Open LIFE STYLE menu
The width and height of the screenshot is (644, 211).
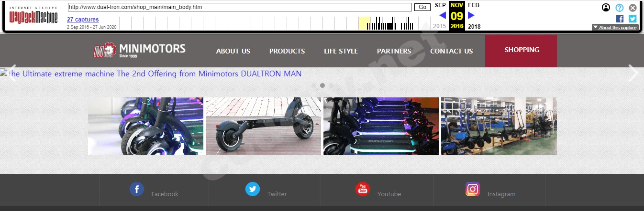point(341,51)
